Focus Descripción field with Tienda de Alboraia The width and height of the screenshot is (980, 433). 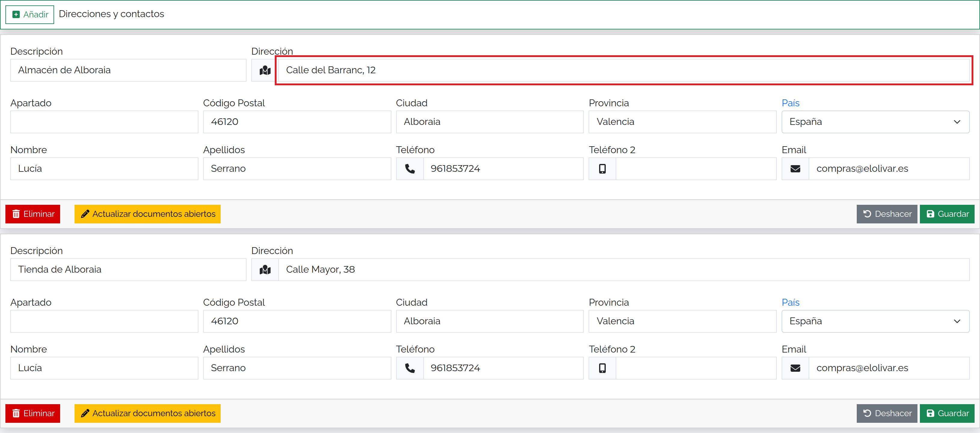128,270
